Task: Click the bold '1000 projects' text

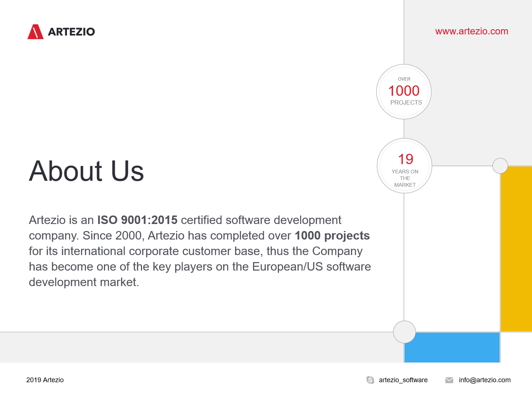Action: coord(332,235)
